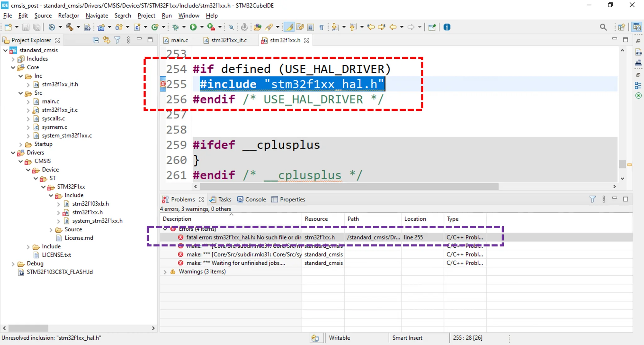Viewport: 644px width, 345px height.
Task: Toggle show whitespace characters pilcrow
Action: pos(321,27)
